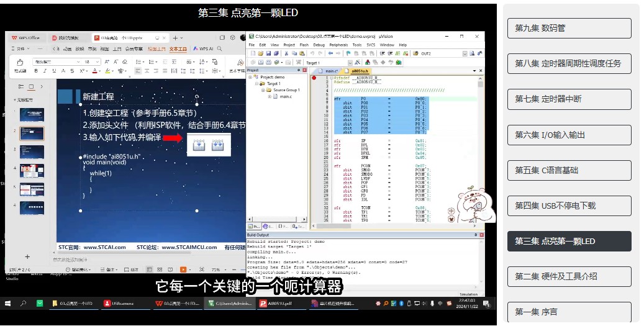Go to 第五集 C语言基础
The height and width of the screenshot is (326, 644).
click(x=569, y=170)
